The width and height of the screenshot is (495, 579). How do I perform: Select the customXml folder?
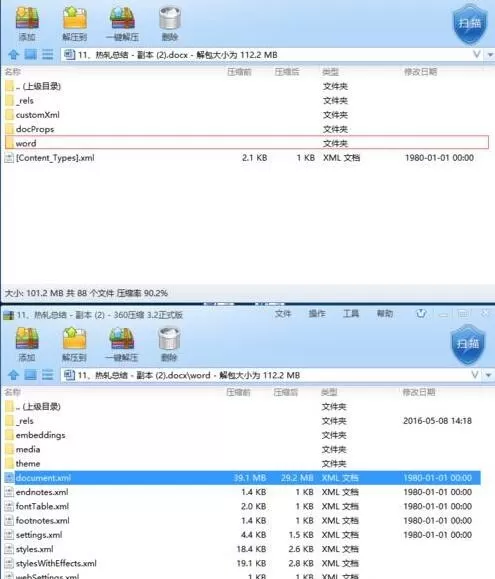(247, 115)
